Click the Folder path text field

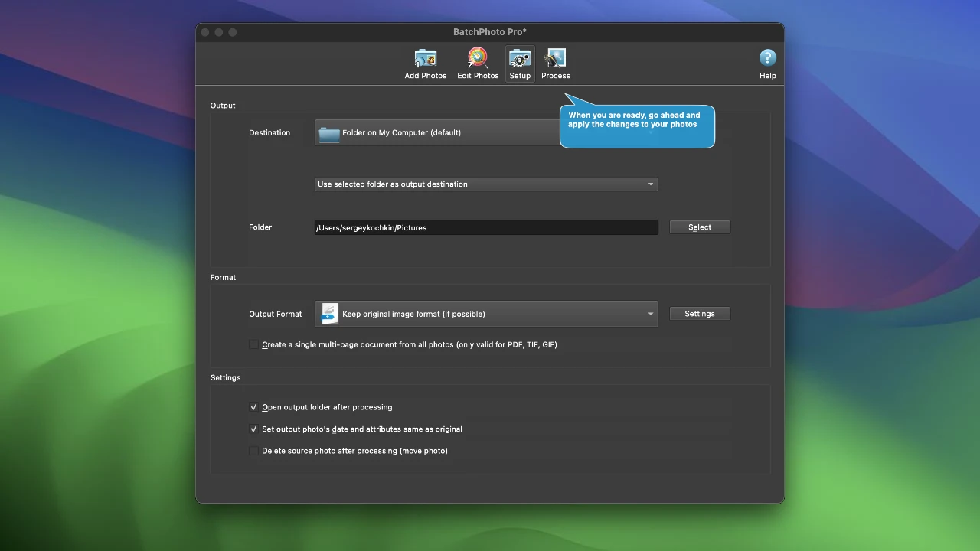pyautogui.click(x=486, y=227)
